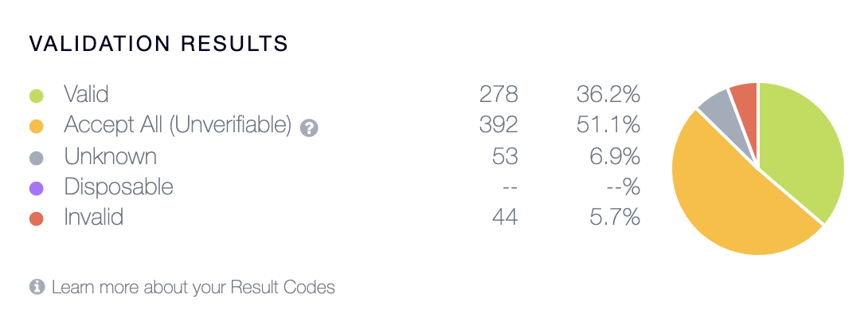
Task: Select the Unknown result label
Action: click(x=110, y=156)
